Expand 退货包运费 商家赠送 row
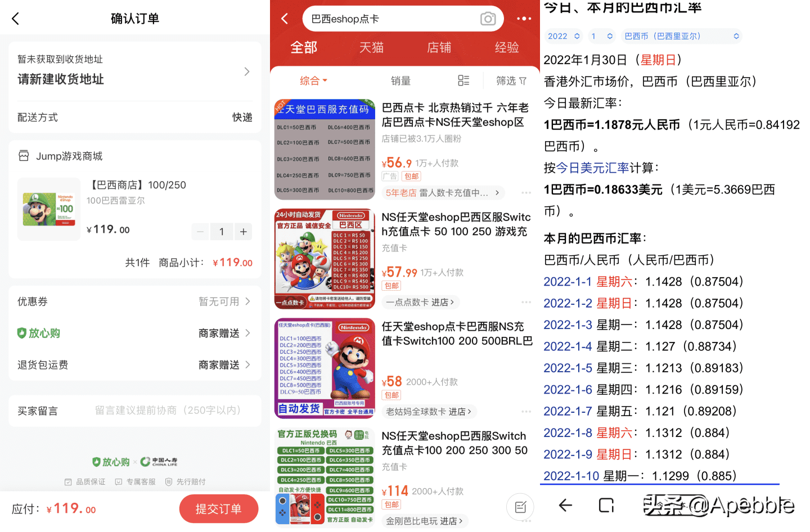Viewport: 810px width, 532px height. 135,364
